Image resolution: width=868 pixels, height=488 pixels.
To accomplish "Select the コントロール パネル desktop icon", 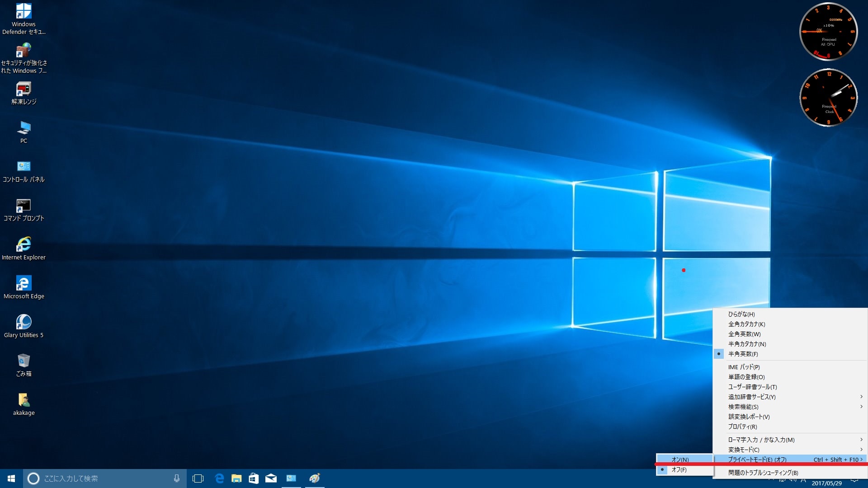I will (x=24, y=171).
